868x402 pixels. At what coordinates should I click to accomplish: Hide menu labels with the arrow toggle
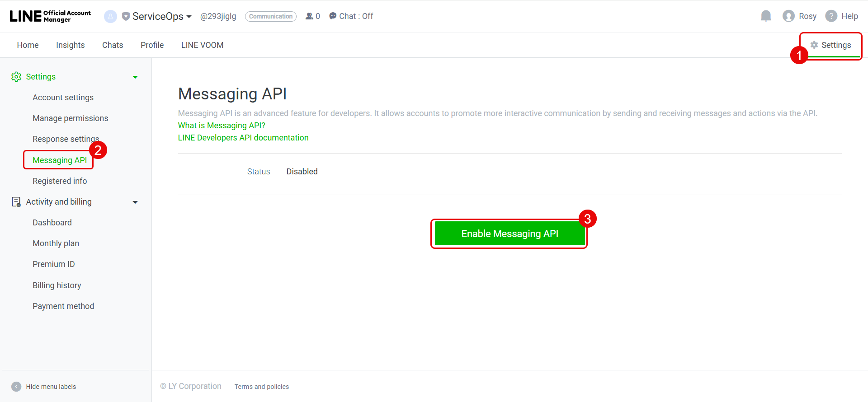tap(16, 387)
